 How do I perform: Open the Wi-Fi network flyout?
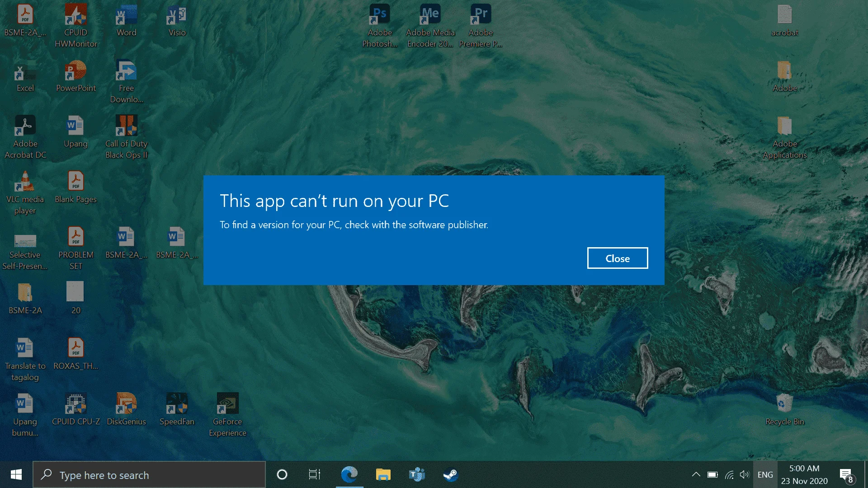point(729,474)
